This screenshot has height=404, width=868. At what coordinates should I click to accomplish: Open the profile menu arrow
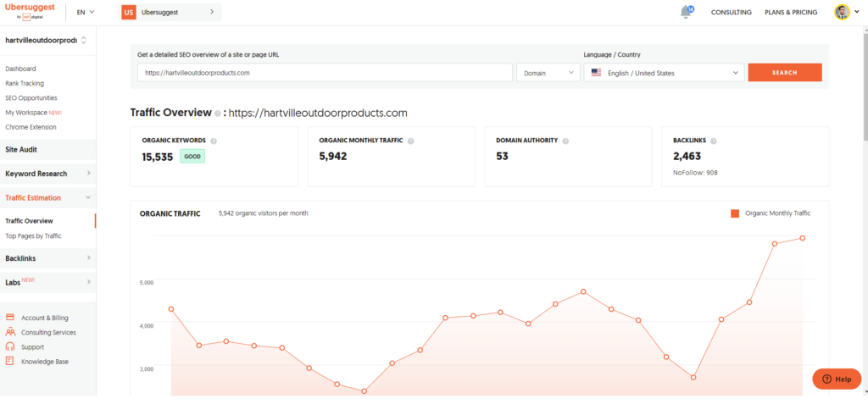(x=857, y=12)
